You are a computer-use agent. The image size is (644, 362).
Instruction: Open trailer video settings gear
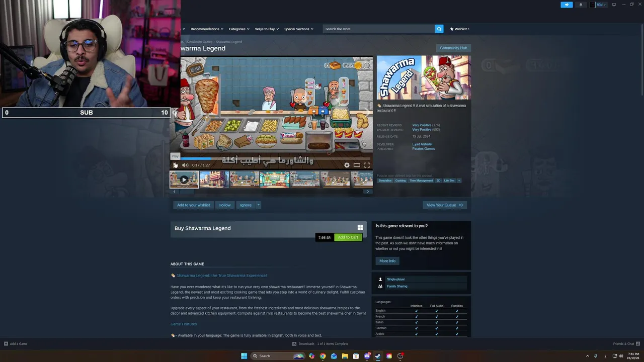[x=347, y=165]
